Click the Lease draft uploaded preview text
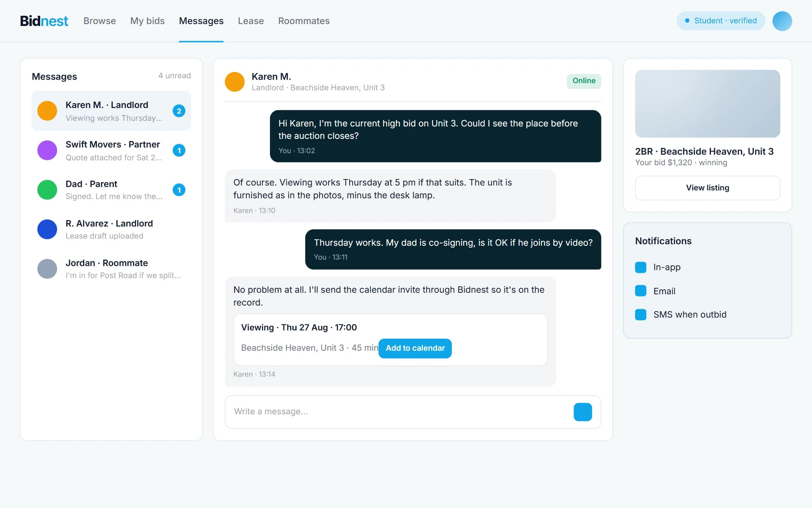812x508 pixels. [x=104, y=236]
